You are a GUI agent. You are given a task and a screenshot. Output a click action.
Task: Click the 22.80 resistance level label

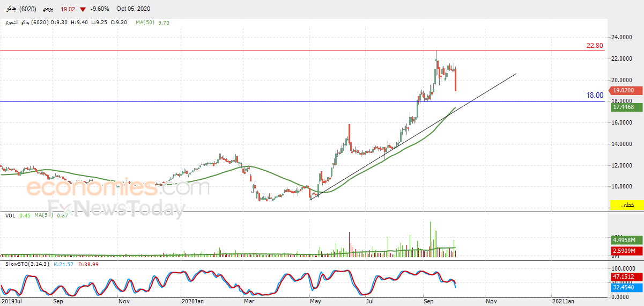594,46
